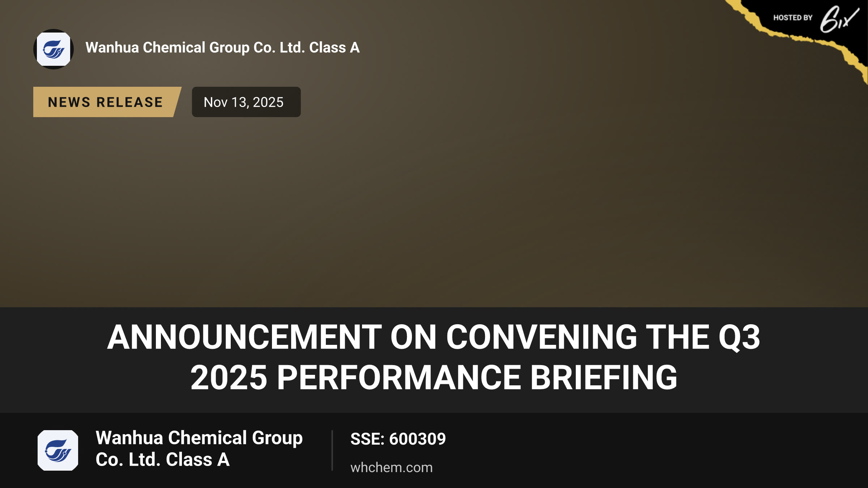Click the vertical divider in the footer
The image size is (868, 488).
pos(332,450)
